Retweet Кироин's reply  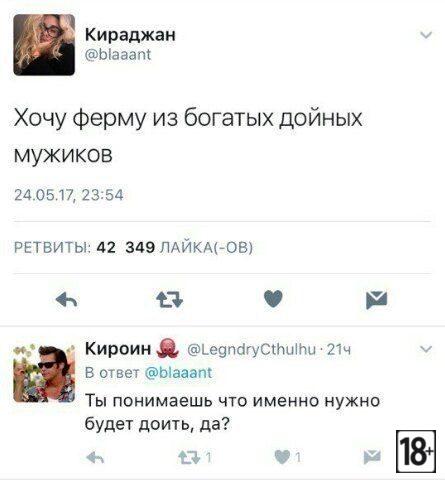point(189,457)
